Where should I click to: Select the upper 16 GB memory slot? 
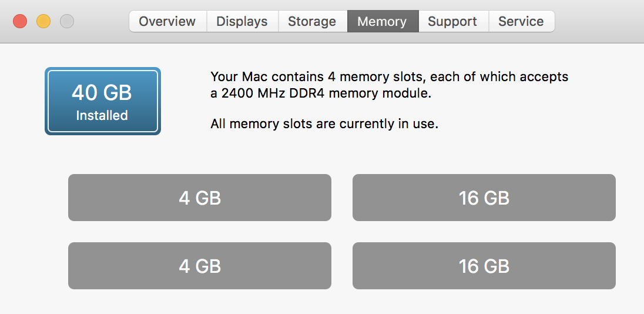(x=484, y=198)
